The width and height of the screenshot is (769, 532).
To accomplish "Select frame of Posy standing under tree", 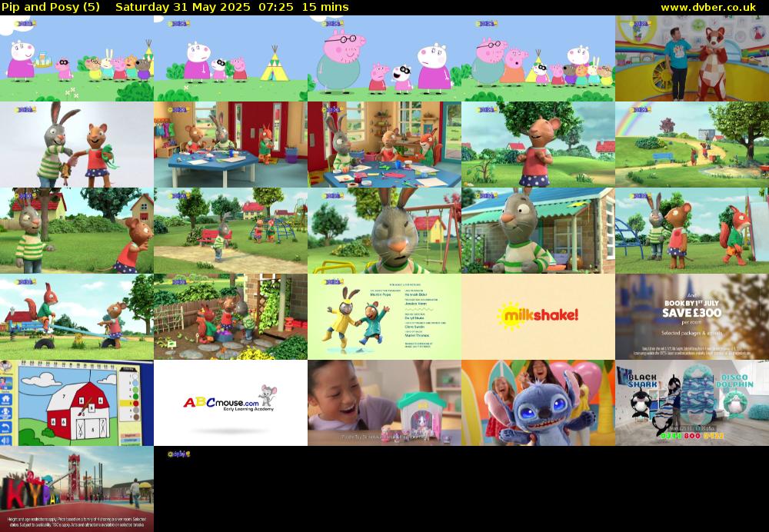I will pos(538,145).
